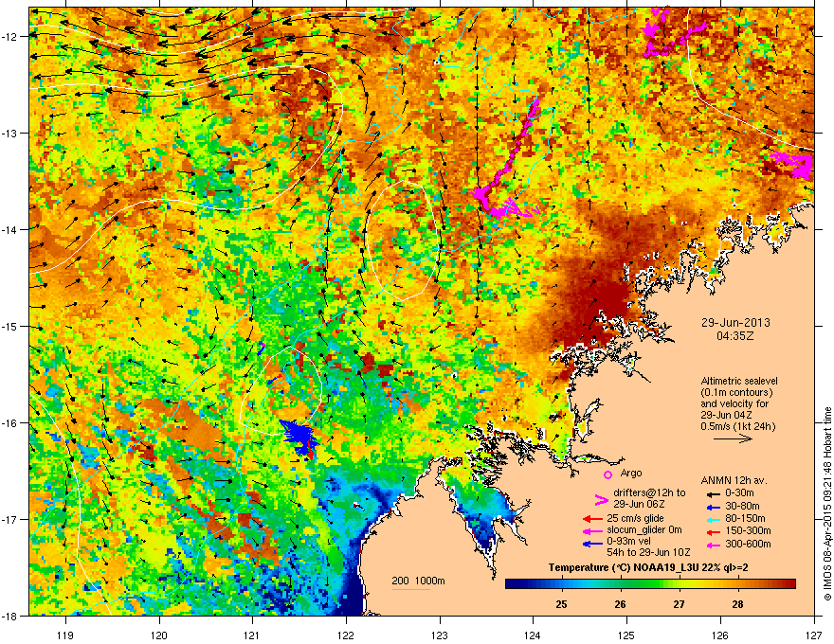This screenshot has height=644, width=834.
Task: Click the black arrow beside ANMN '0-30m'
Action: tap(714, 493)
